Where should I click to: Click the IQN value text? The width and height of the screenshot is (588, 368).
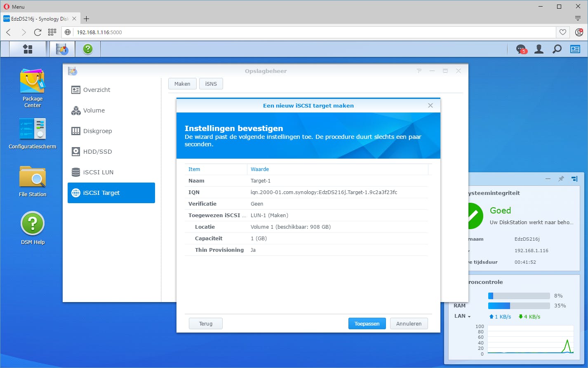324,192
